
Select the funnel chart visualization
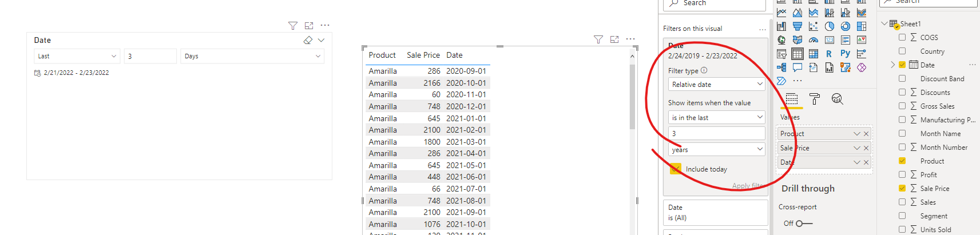point(798,26)
